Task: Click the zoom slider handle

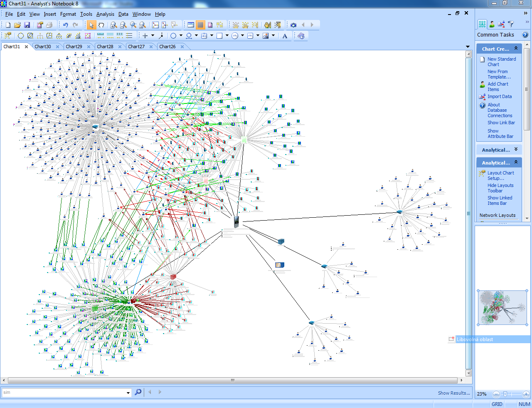Action: (x=505, y=394)
